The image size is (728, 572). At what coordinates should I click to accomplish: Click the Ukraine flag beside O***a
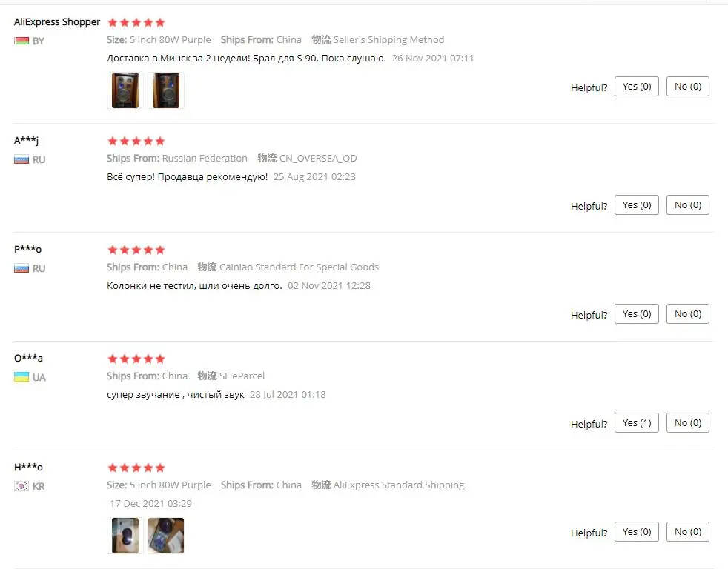pos(21,377)
